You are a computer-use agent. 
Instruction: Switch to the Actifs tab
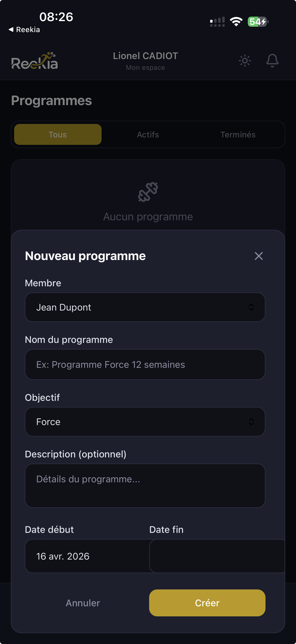click(148, 135)
